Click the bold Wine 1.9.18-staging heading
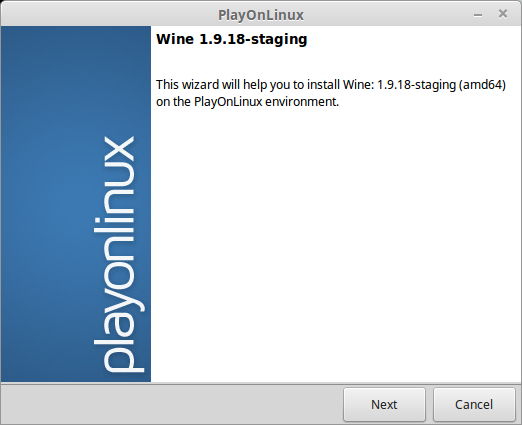This screenshot has width=522, height=425. (x=232, y=39)
